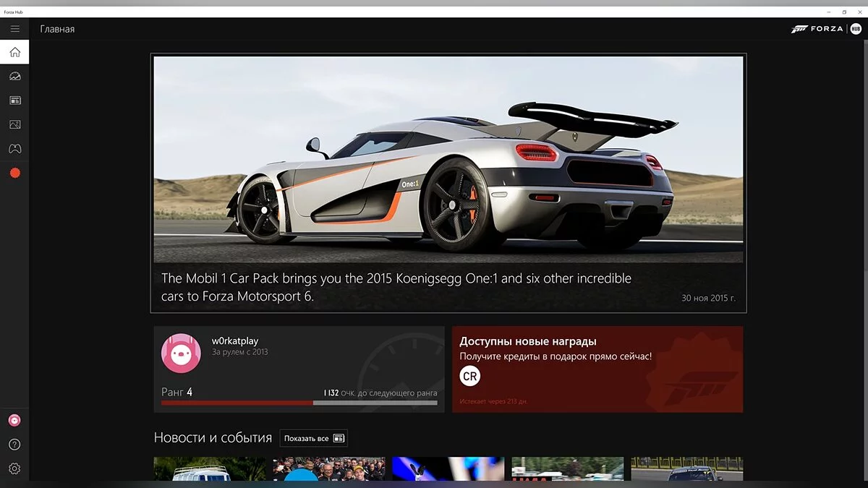Open the last news thumbnail with race car
868x488 pixels.
[686, 468]
